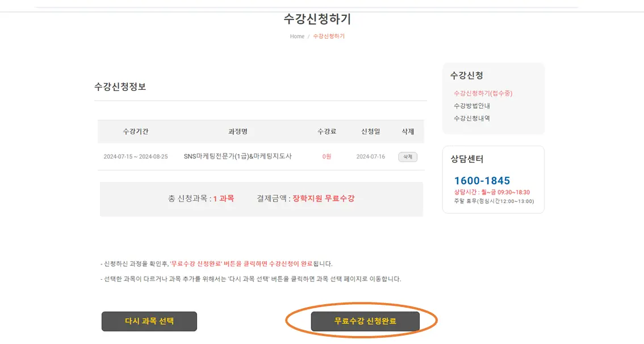The width and height of the screenshot is (644, 344).
Task: Open 수강신청하기(접수중) in the sidebar
Action: pos(483,93)
